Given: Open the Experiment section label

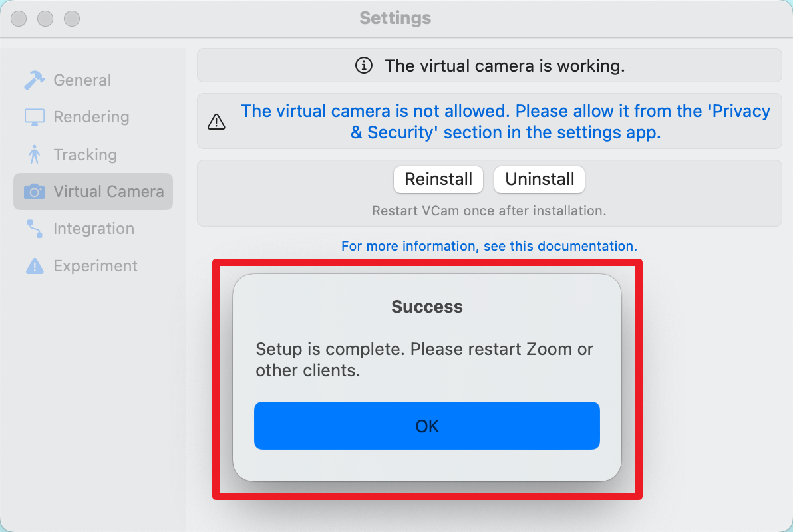Looking at the screenshot, I should point(95,266).
